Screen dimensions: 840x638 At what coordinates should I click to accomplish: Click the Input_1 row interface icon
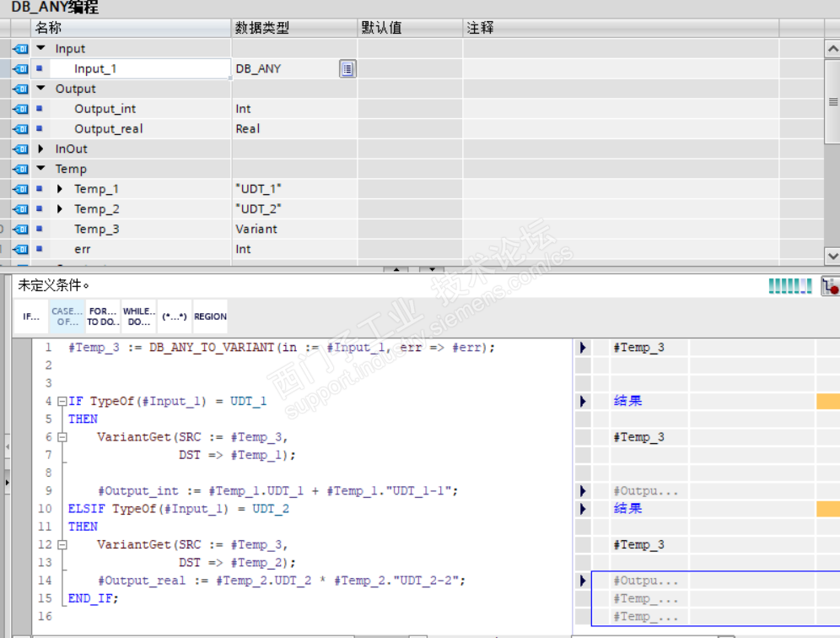[20, 68]
